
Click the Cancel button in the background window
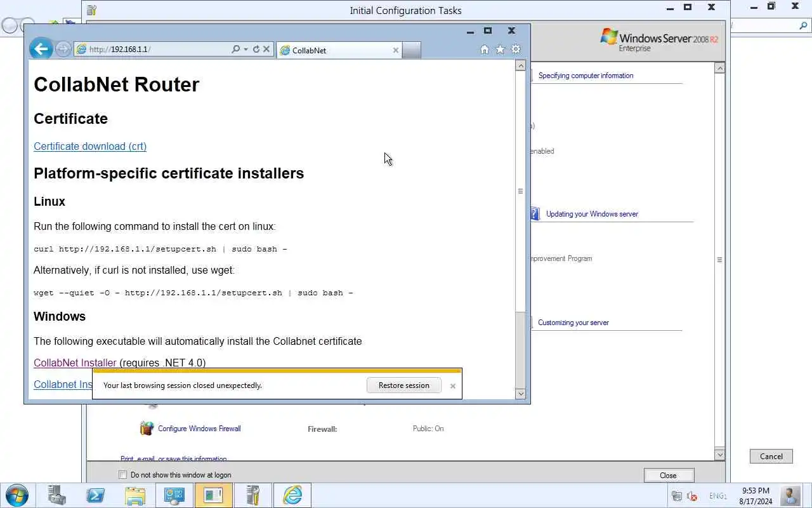point(771,456)
